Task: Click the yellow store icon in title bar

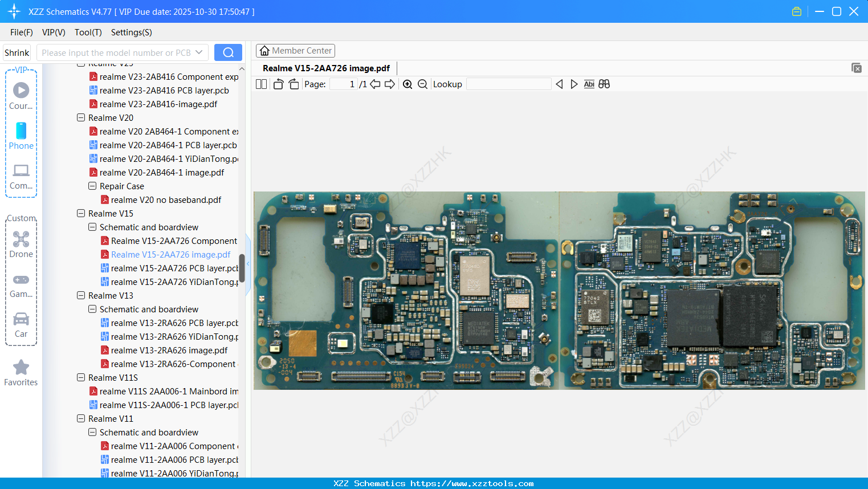Action: pyautogui.click(x=797, y=11)
